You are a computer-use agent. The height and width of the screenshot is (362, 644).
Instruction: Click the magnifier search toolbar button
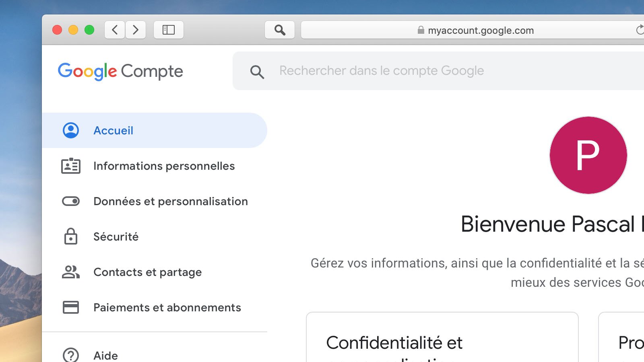tap(280, 30)
